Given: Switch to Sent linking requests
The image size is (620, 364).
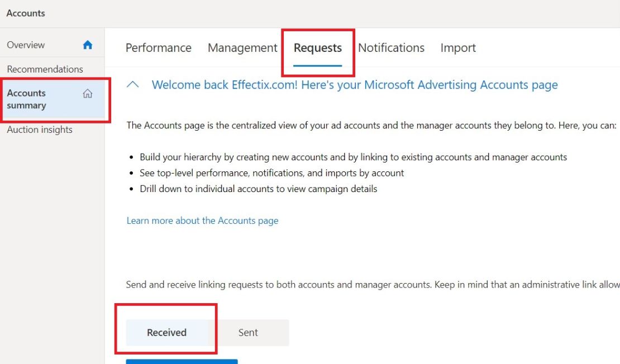Looking at the screenshot, I should point(249,332).
